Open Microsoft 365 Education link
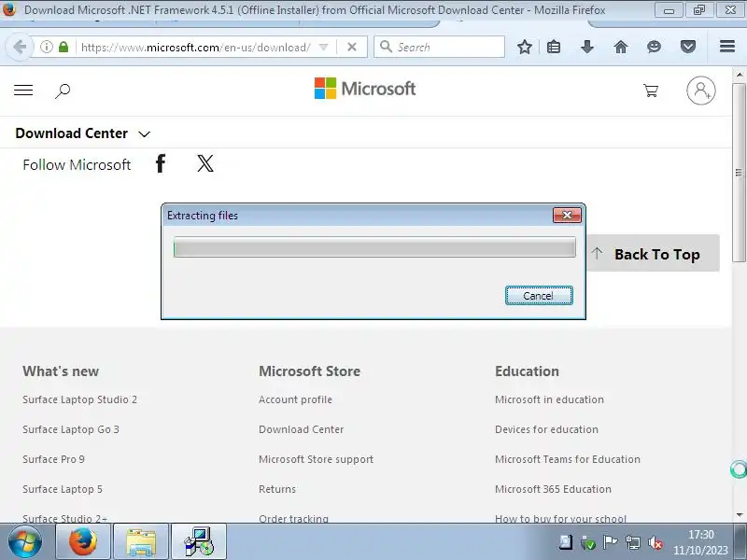Image resolution: width=747 pixels, height=560 pixels. [553, 489]
